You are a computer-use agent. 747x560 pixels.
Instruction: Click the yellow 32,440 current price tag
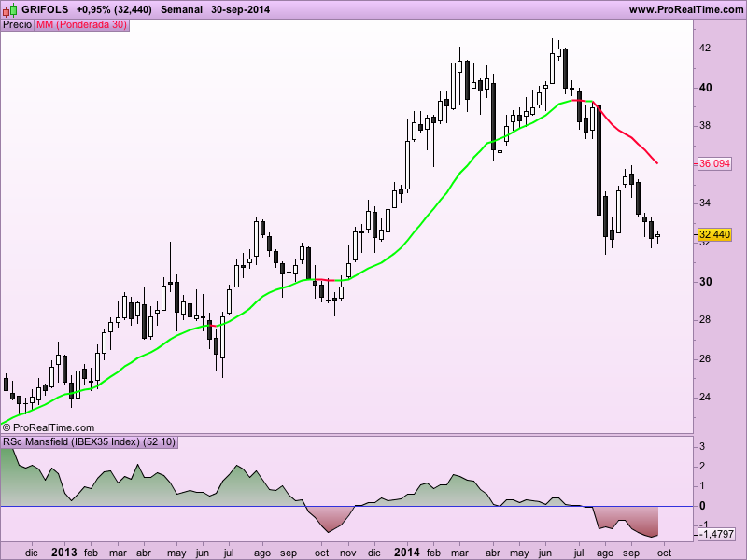point(714,234)
